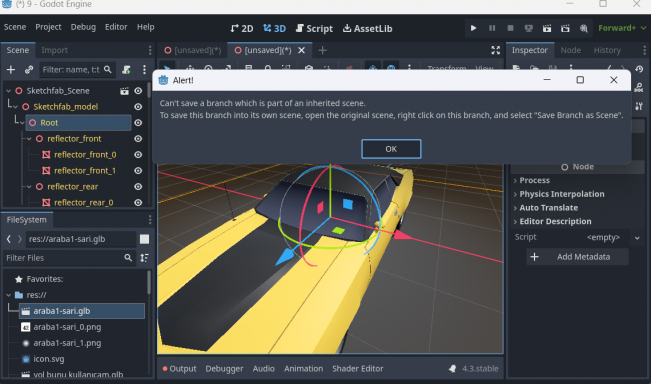The height and width of the screenshot is (384, 651).
Task: Click the Add Child Node plus icon
Action: [11, 70]
